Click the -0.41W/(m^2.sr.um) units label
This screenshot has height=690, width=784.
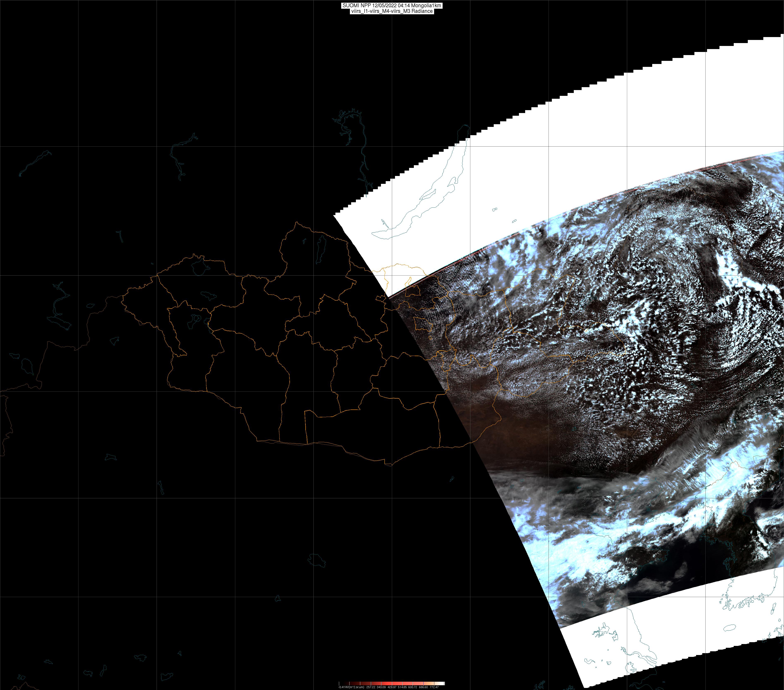tap(351, 687)
